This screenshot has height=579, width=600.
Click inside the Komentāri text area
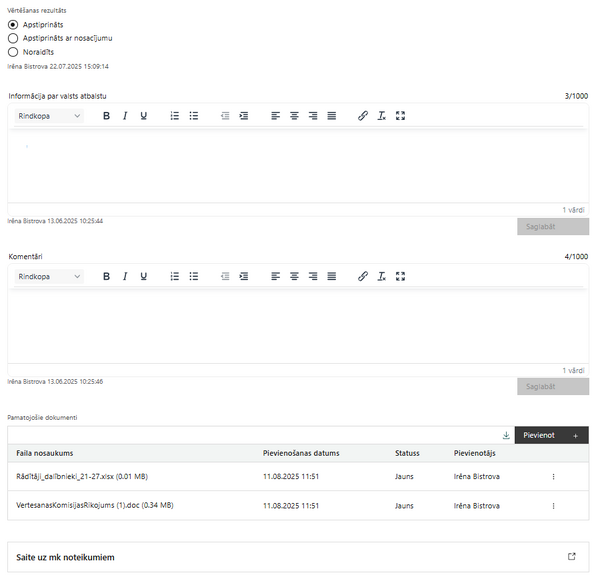pos(298,325)
